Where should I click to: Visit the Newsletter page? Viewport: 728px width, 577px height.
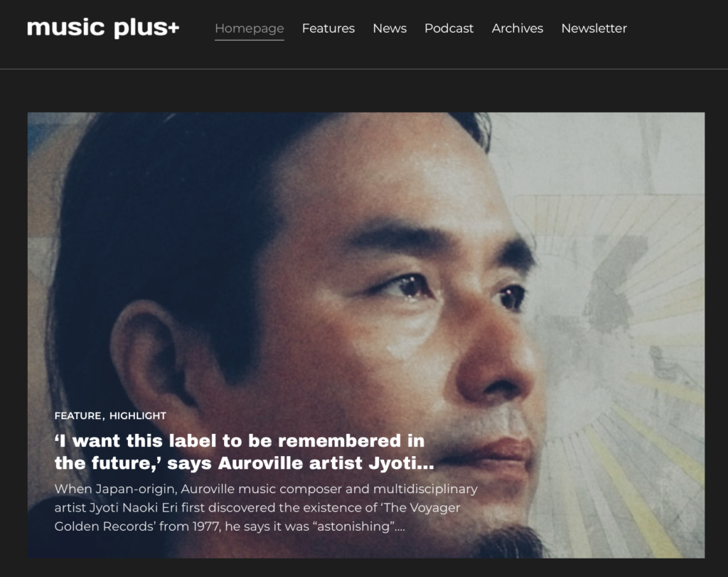click(x=594, y=28)
